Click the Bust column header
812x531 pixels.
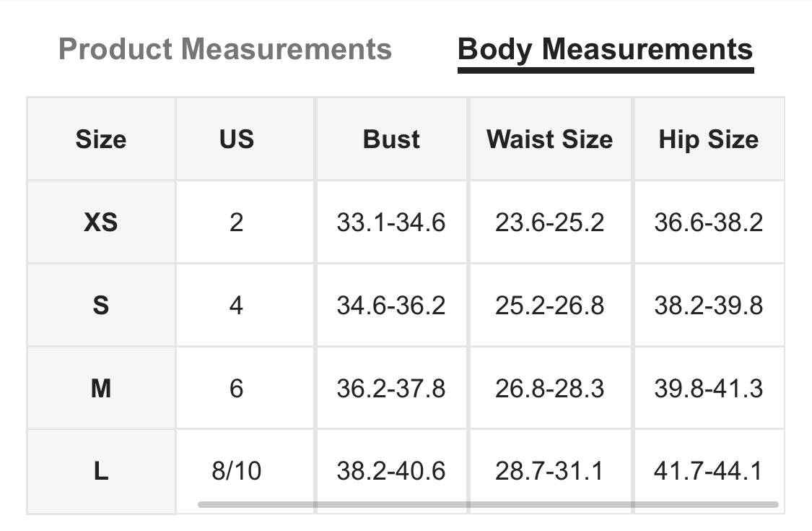pos(391,139)
